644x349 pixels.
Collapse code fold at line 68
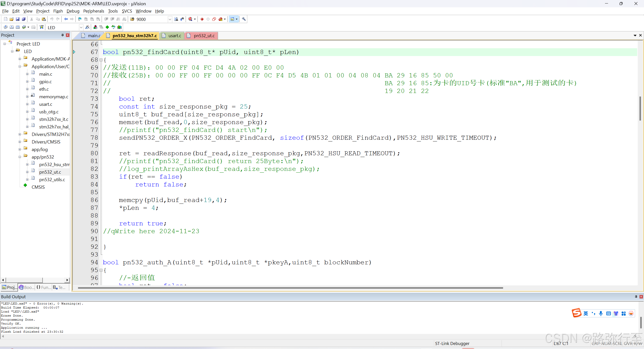[101, 60]
